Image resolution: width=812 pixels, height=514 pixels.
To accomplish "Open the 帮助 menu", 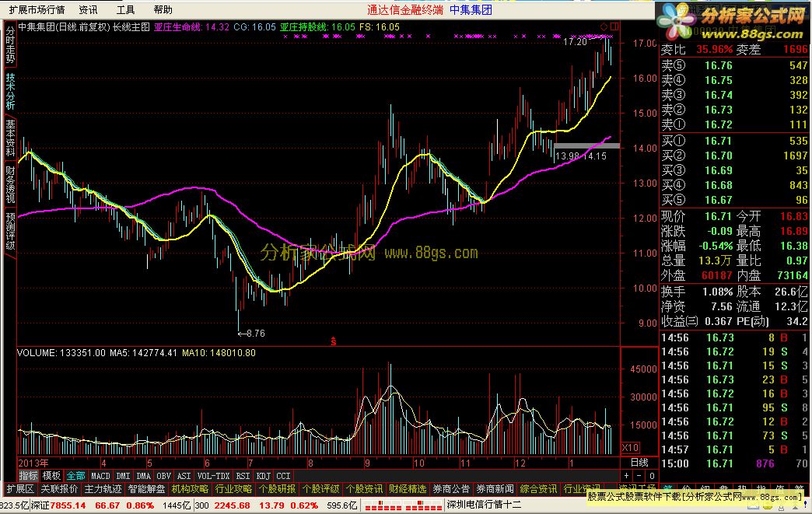I will point(163,9).
